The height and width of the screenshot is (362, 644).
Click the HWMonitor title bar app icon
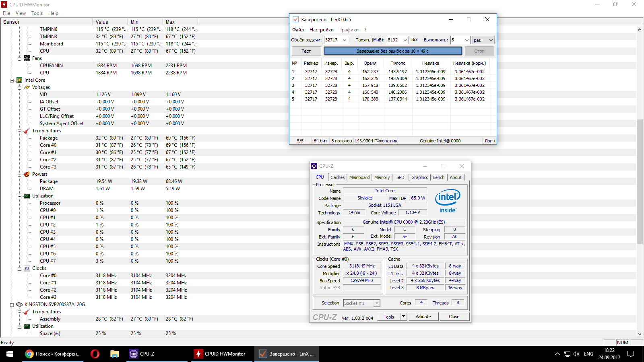coord(4,4)
